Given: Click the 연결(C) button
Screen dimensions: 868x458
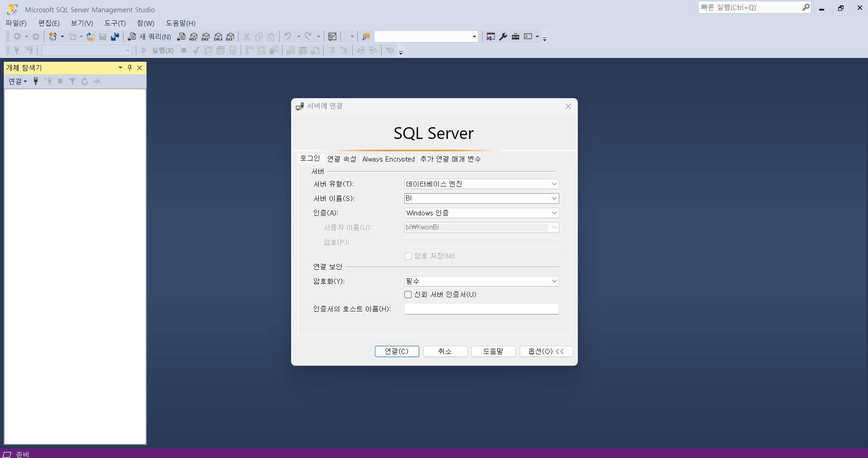Looking at the screenshot, I should click(x=397, y=351).
